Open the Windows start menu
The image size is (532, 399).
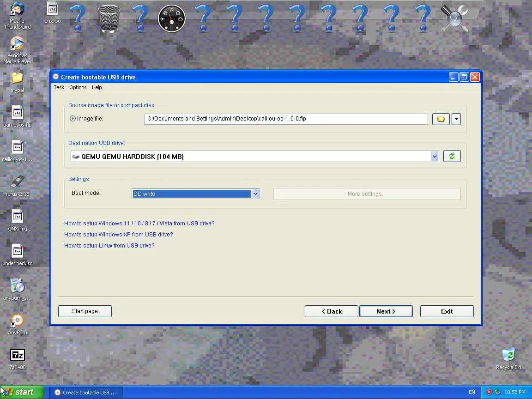[x=22, y=392]
